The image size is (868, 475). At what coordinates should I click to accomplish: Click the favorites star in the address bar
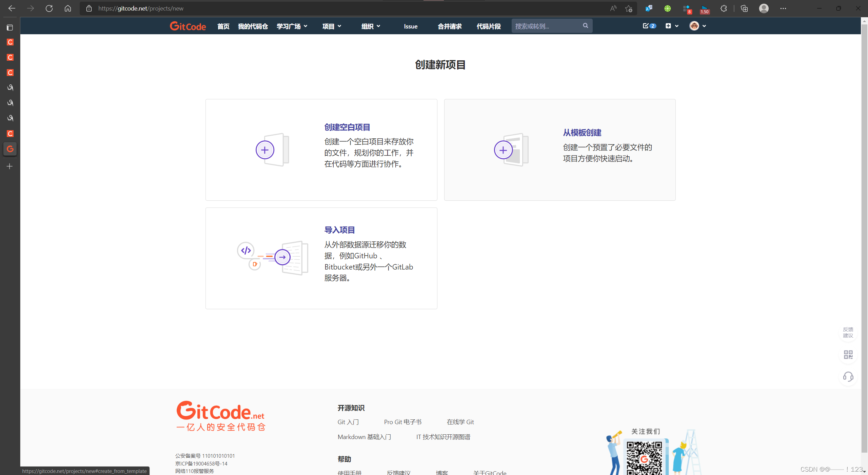point(629,8)
